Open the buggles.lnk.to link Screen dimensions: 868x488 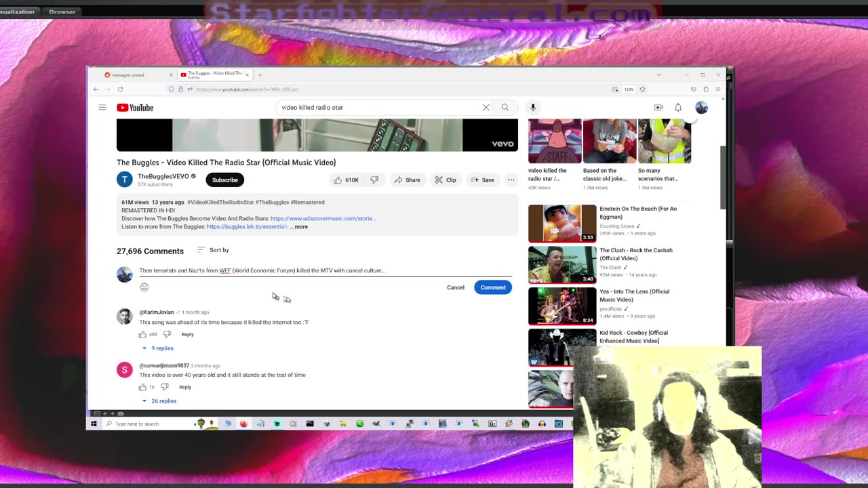tap(247, 226)
